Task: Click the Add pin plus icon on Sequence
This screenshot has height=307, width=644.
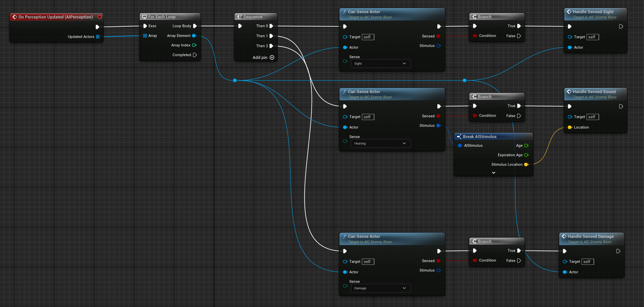Action: [272, 57]
